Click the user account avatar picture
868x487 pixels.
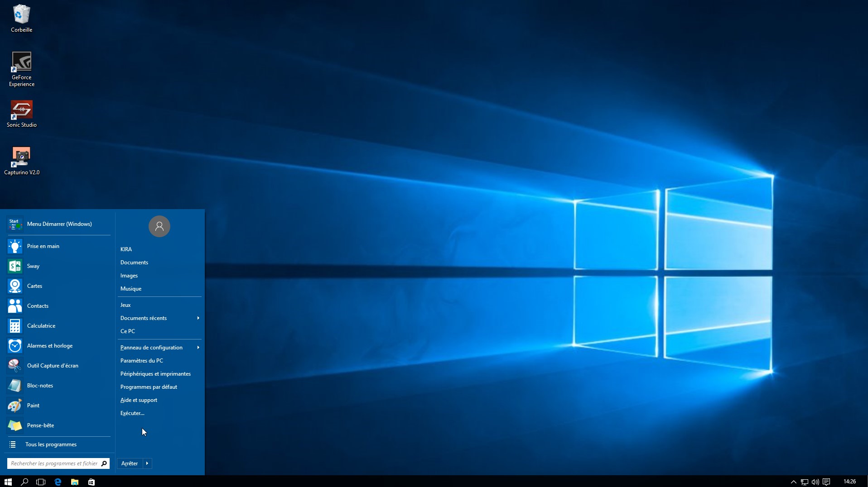click(159, 226)
